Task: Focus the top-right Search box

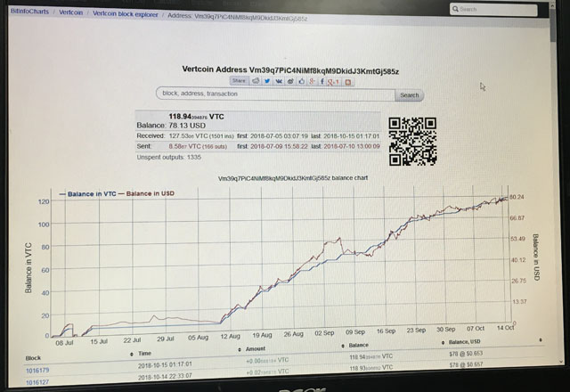Action: (x=493, y=10)
